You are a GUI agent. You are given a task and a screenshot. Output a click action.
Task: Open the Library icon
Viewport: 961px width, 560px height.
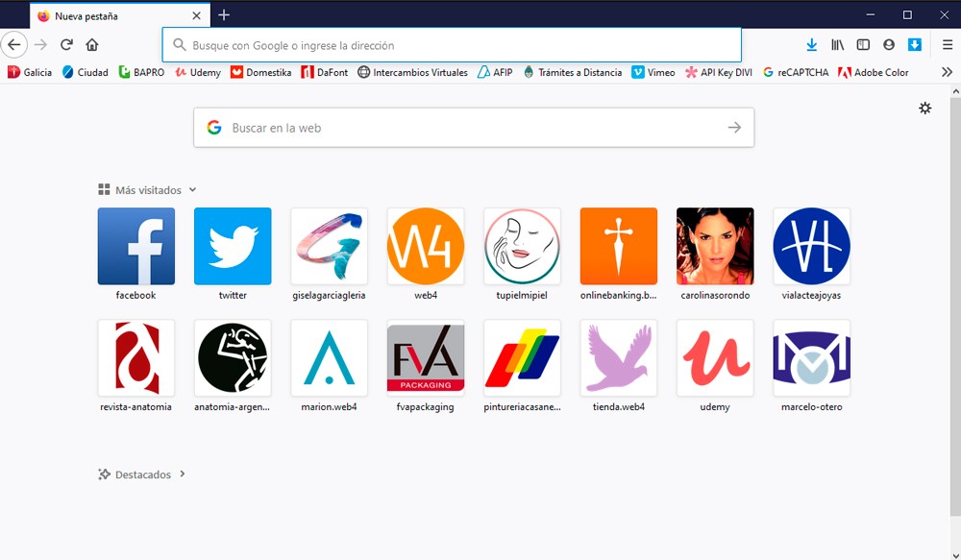(837, 45)
